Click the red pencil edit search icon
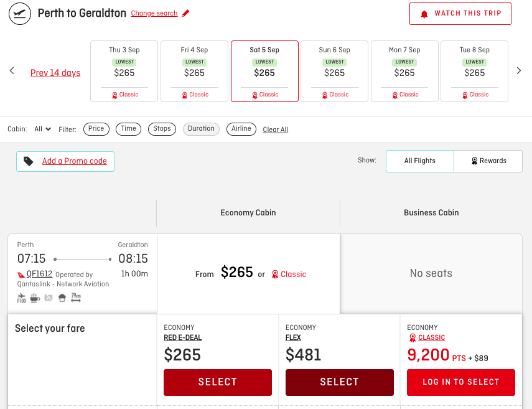The height and width of the screenshot is (409, 532). pyautogui.click(x=185, y=14)
